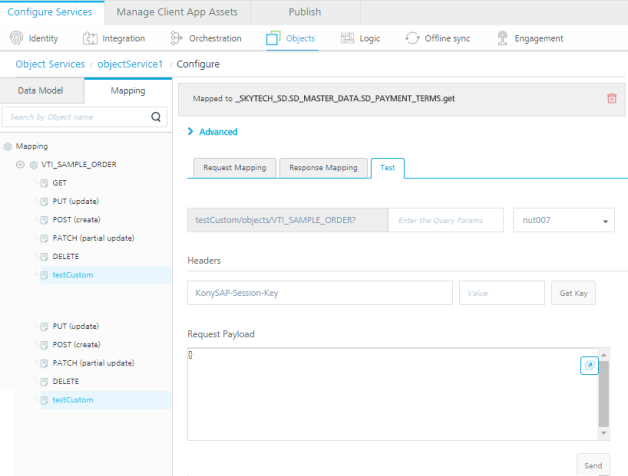Image resolution: width=628 pixels, height=476 pixels.
Task: Click the search magnifier icon
Action: pyautogui.click(x=156, y=117)
